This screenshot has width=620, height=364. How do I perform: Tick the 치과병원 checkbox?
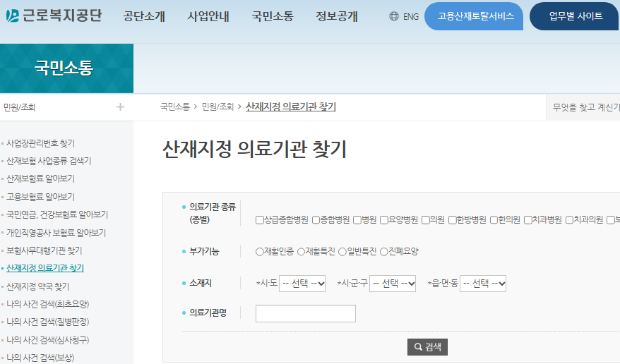click(527, 220)
